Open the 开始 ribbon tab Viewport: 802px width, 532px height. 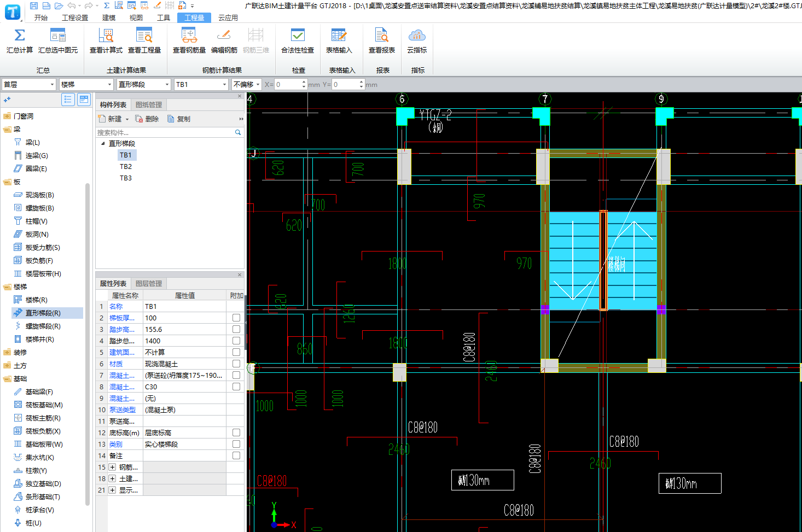tap(41, 17)
